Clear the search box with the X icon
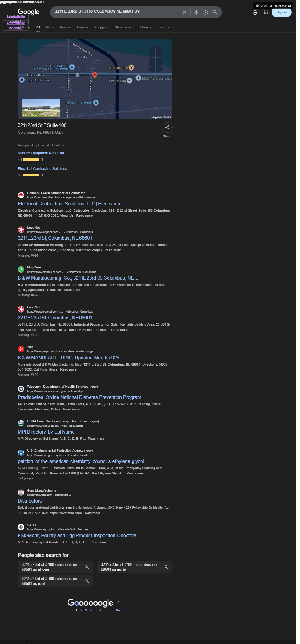Viewport: 300px width, 644px height. point(184,12)
